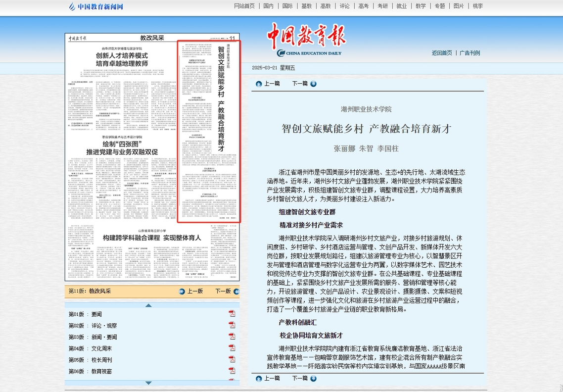Click the date 2025-03-21 星期五
Screen dimensions: 563x392
click(x=273, y=68)
